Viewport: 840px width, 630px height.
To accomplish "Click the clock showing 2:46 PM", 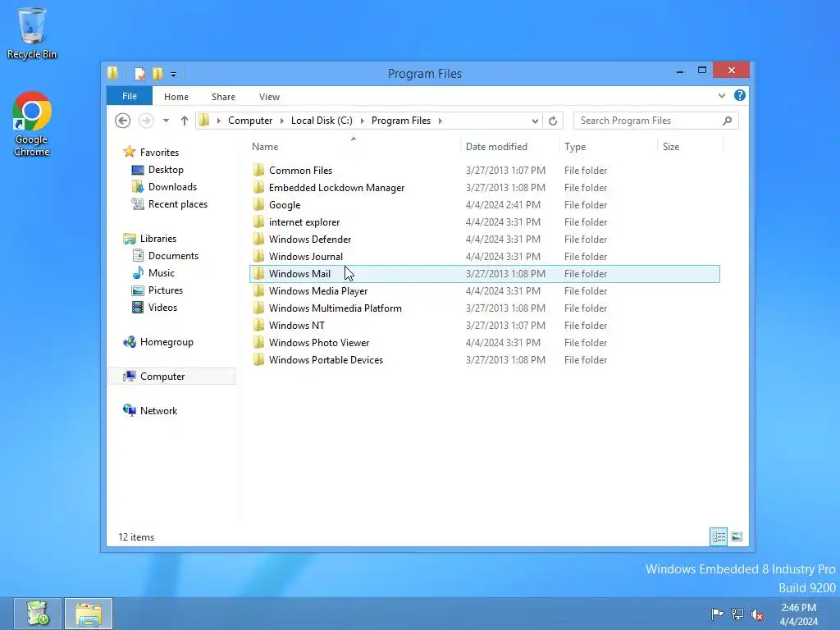I will [x=798, y=608].
